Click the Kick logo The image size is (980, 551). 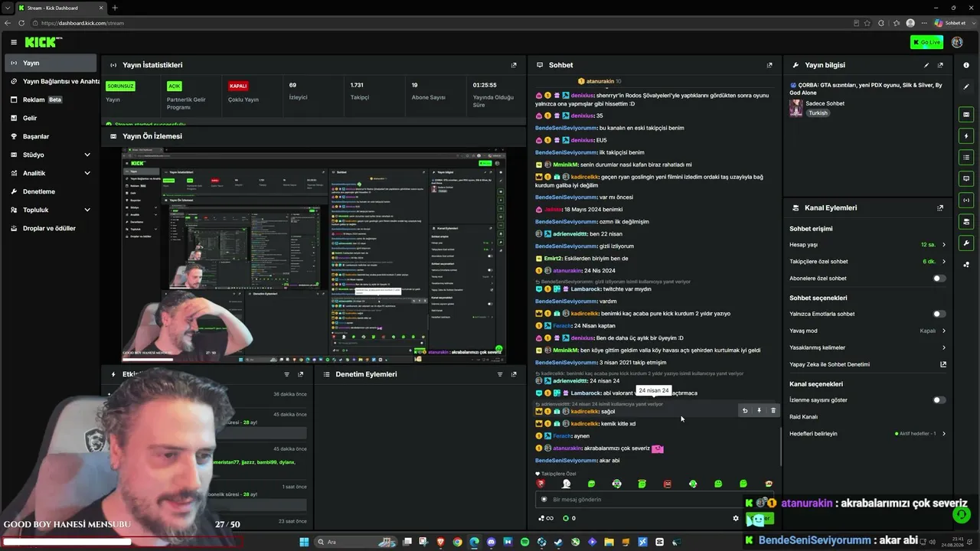click(x=44, y=42)
